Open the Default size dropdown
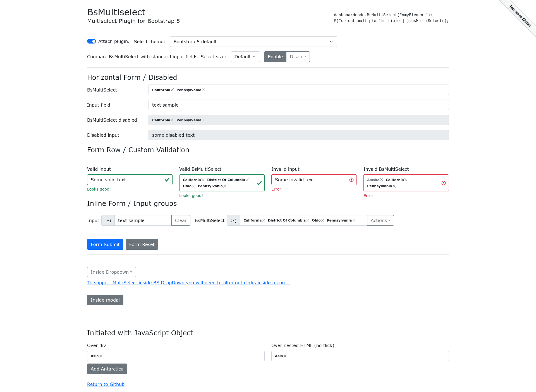536x392 pixels. point(245,57)
